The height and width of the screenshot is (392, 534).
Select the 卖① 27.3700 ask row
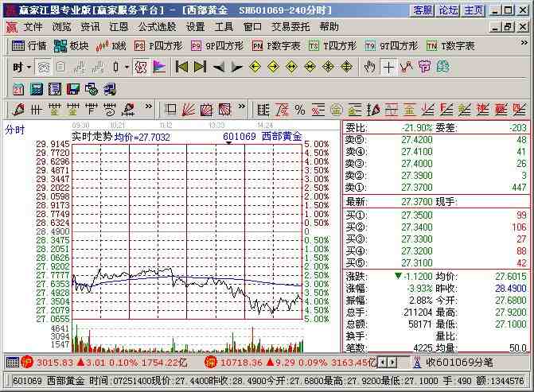[436, 188]
